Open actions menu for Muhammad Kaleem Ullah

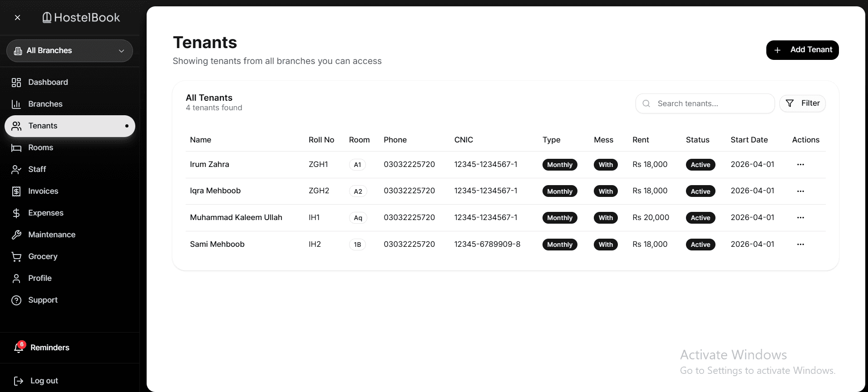click(x=800, y=218)
